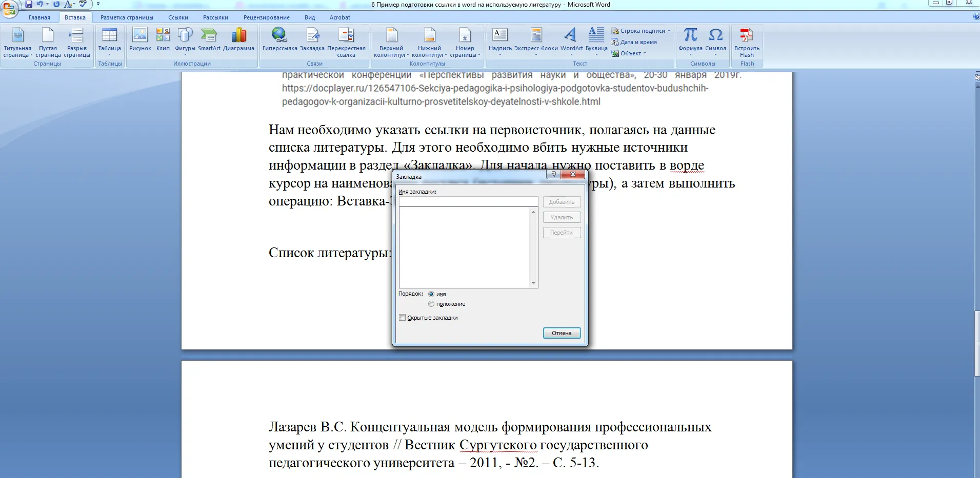Insert a blank page (Пустая страница)

click(x=48, y=43)
